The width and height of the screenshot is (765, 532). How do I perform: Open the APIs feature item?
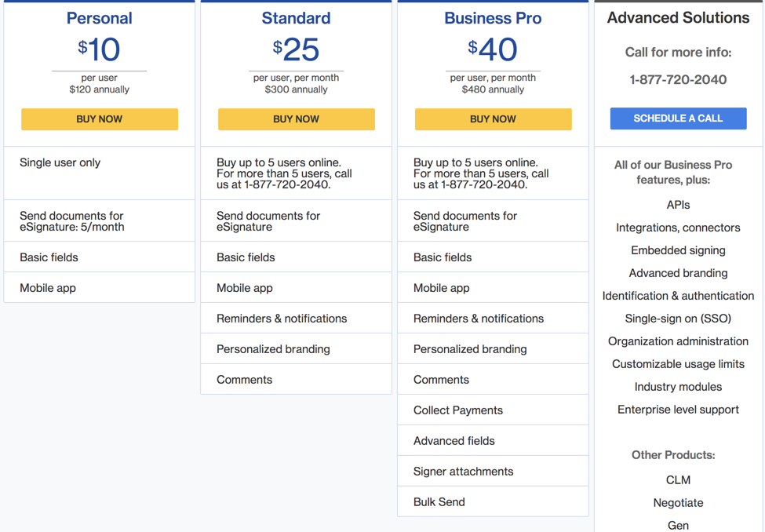pyautogui.click(x=678, y=205)
